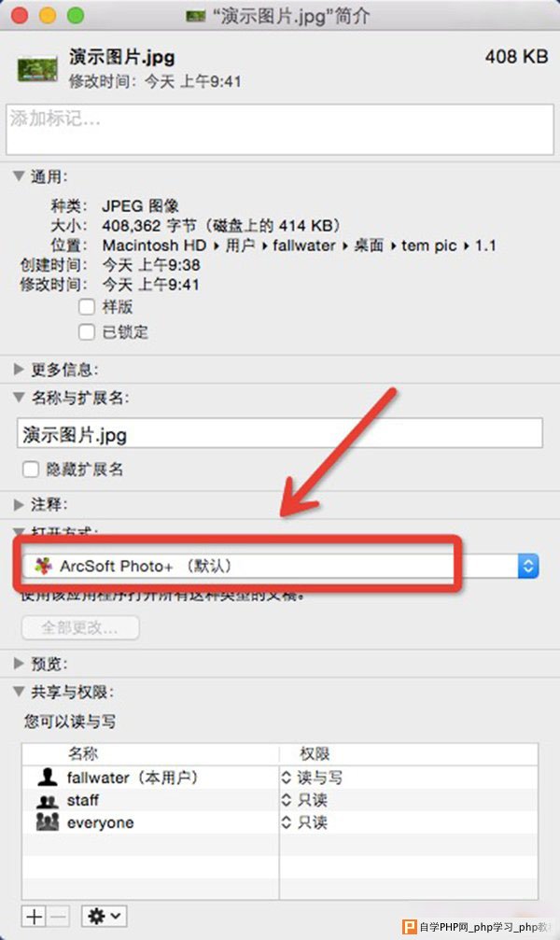Click the fallwater single-user icon
560x940 pixels.
[48, 778]
